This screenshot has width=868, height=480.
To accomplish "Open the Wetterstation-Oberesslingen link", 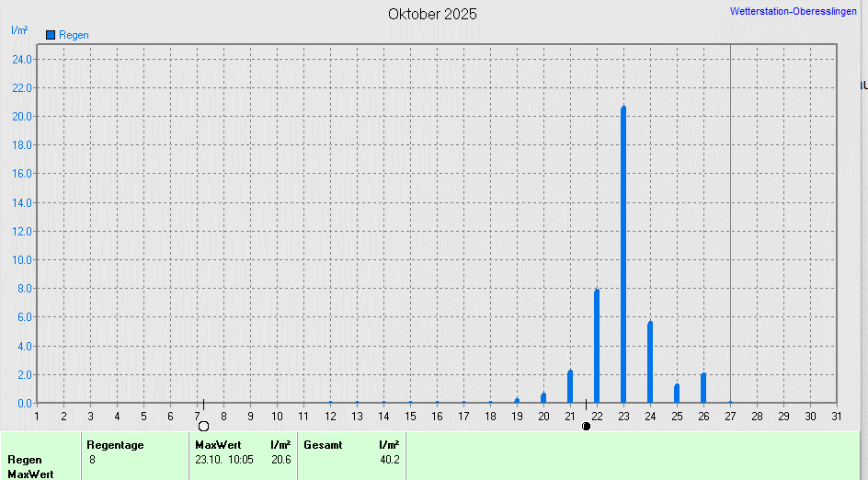I will [795, 12].
